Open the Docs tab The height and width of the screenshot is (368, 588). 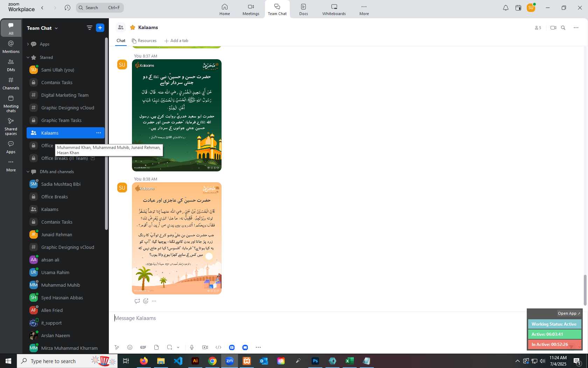(x=303, y=9)
